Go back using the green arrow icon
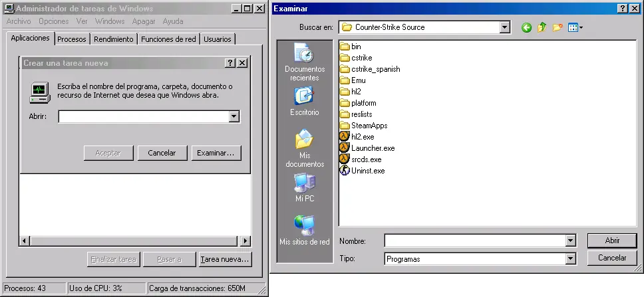The height and width of the screenshot is (297, 644). point(526,27)
